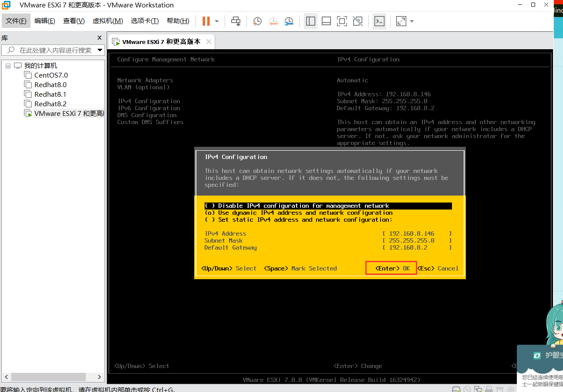Open the 查看(V) menu
The image size is (563, 392).
[x=74, y=21]
